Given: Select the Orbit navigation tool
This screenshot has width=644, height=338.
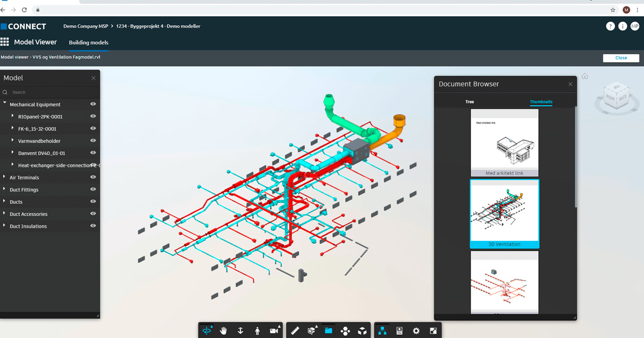Looking at the screenshot, I should coord(207,330).
